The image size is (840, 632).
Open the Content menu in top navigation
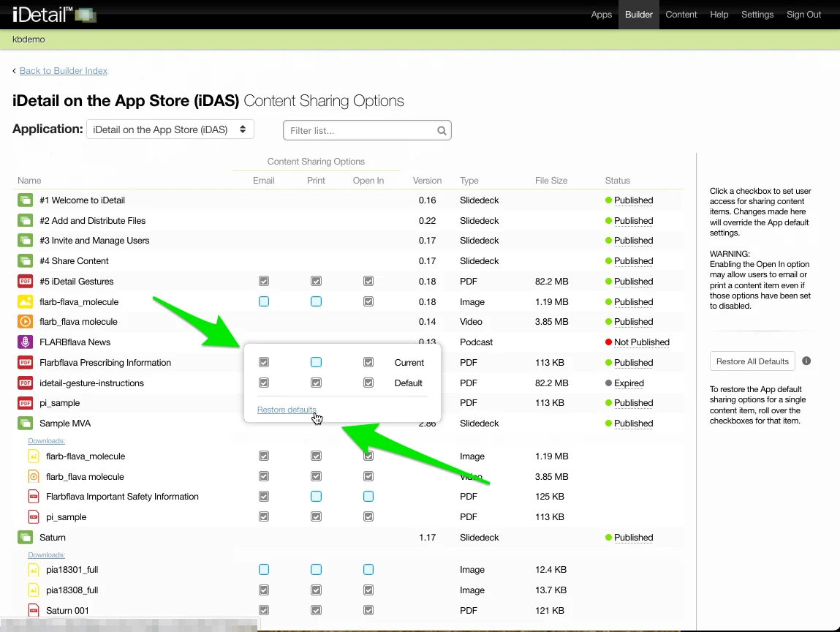(x=681, y=15)
